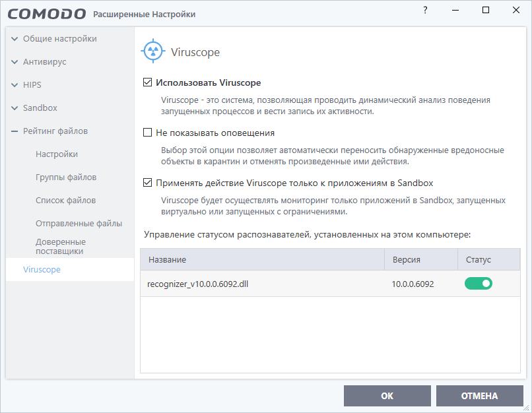Screen dimensions: 532x413
Task: Click the Viruscope radiation target icon
Action: click(x=153, y=52)
